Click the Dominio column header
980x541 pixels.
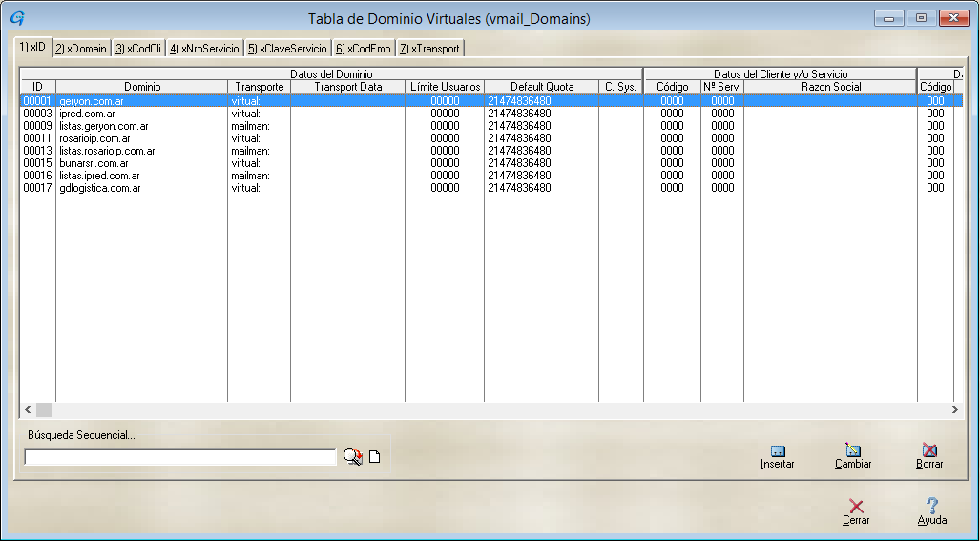click(x=142, y=87)
